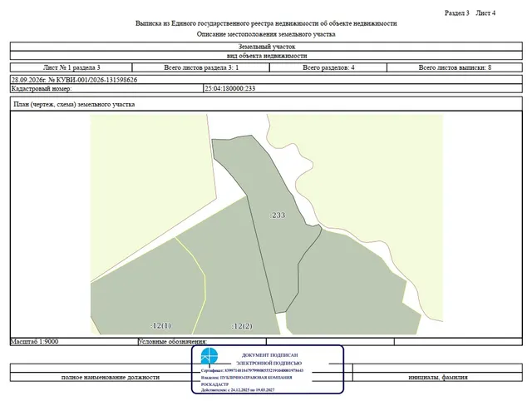
Task: Click the 'Владелец: ПУБЛИЧНО-ПРАВОВАЯ КОМПАНИЯ' stamp line
Action: pos(246,378)
